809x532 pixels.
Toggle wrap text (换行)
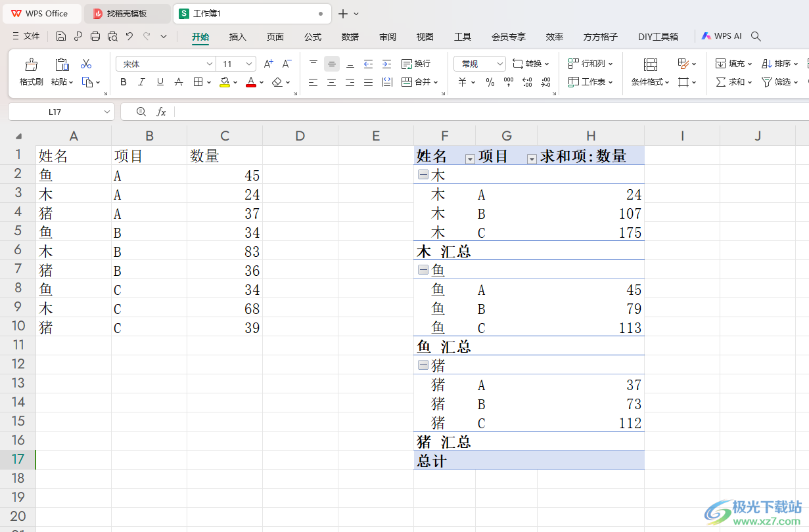[x=415, y=64]
